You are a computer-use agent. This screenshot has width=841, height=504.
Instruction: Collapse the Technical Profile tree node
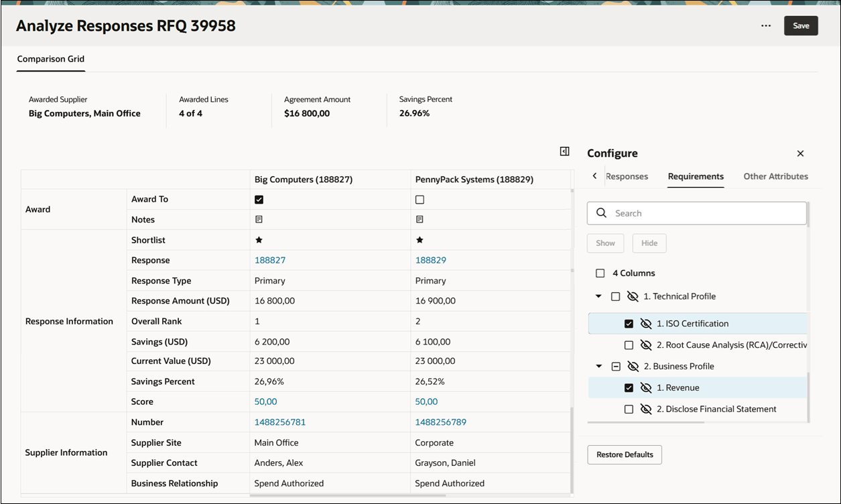click(x=598, y=296)
